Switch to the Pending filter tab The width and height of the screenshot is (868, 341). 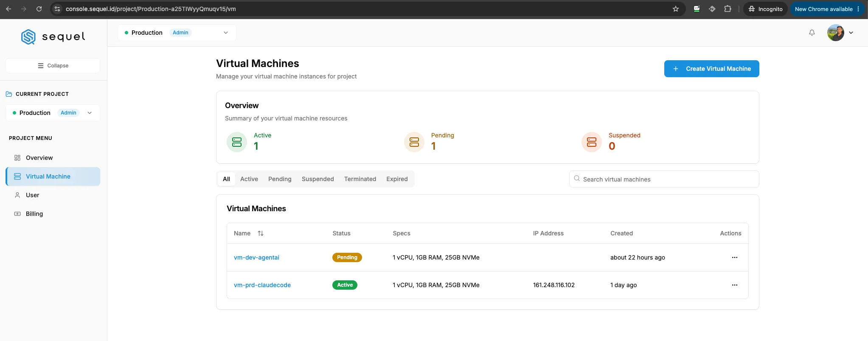(280, 179)
